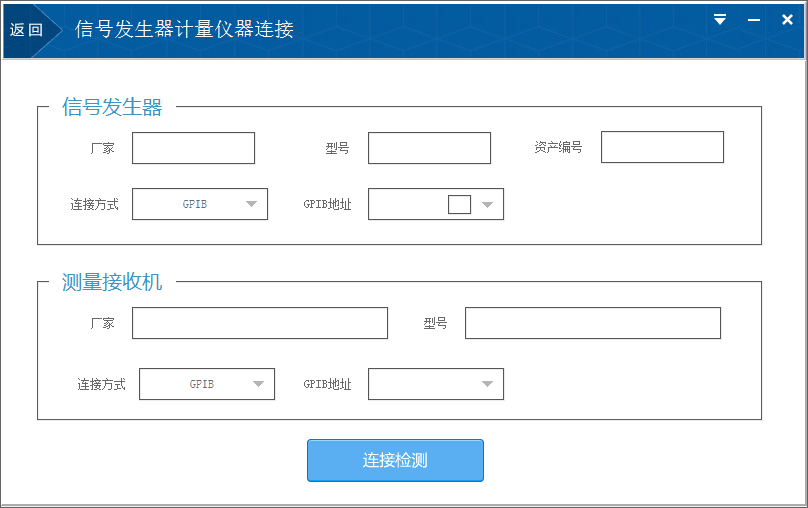Close the 信号发生器计量仪器连接 window
808x508 pixels.
click(x=787, y=19)
